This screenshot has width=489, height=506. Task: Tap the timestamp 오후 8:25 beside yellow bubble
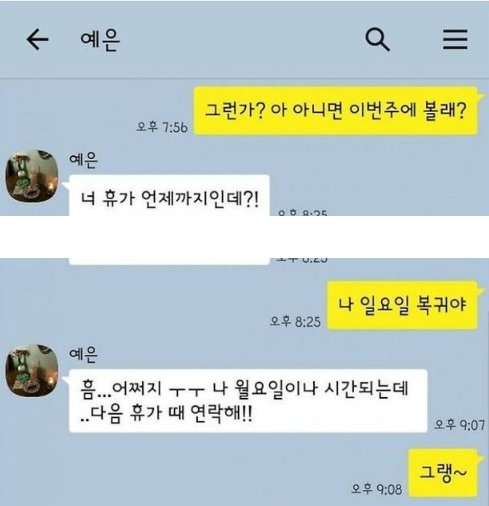click(295, 322)
